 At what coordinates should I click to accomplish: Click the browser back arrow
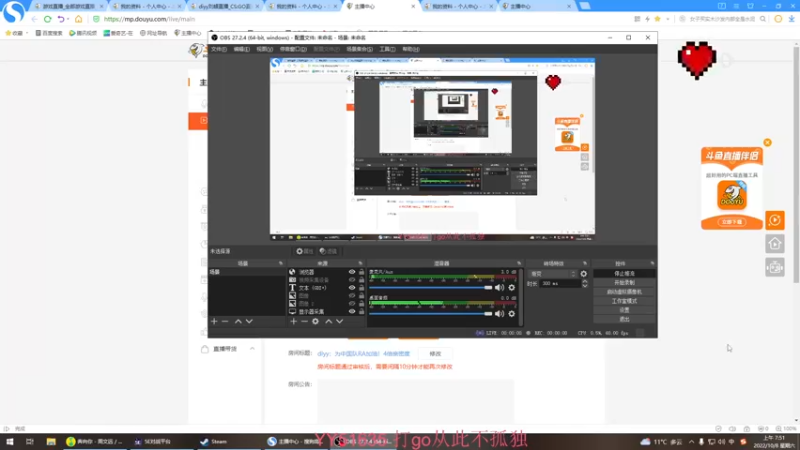(x=34, y=19)
